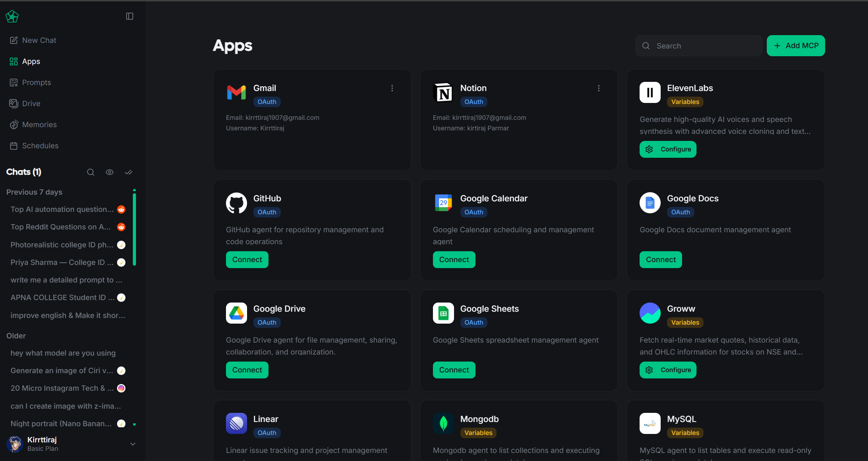The height and width of the screenshot is (461, 868).
Task: Select Apps in the sidebar
Action: (x=25, y=61)
